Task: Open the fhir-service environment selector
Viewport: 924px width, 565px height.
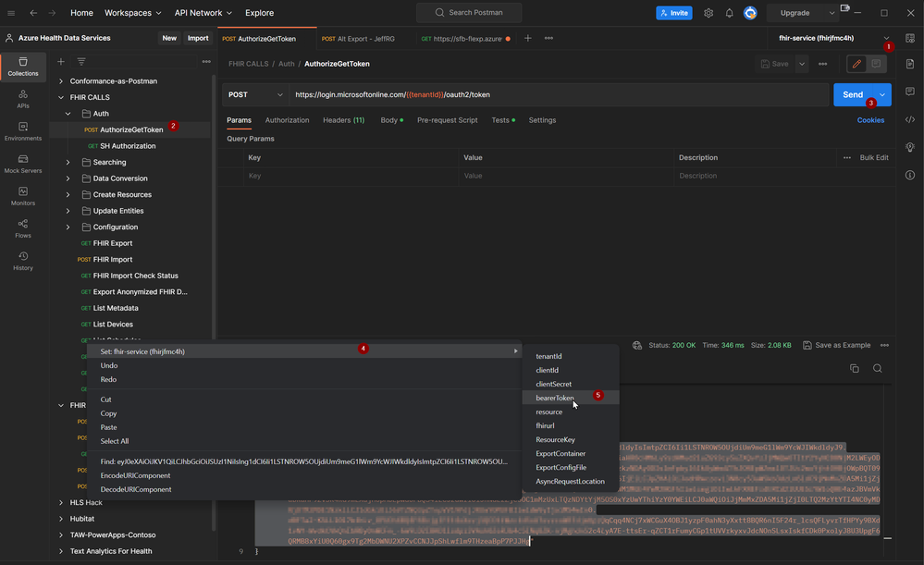Action: click(833, 38)
